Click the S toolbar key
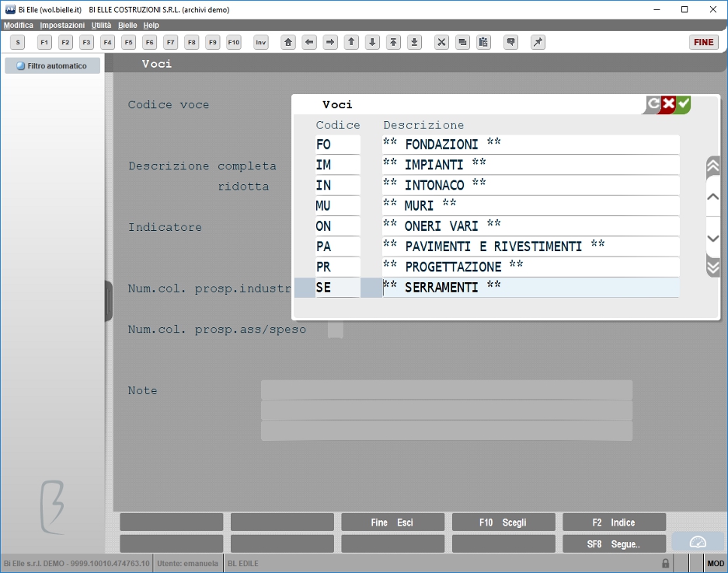The width and height of the screenshot is (728, 573). click(x=18, y=42)
